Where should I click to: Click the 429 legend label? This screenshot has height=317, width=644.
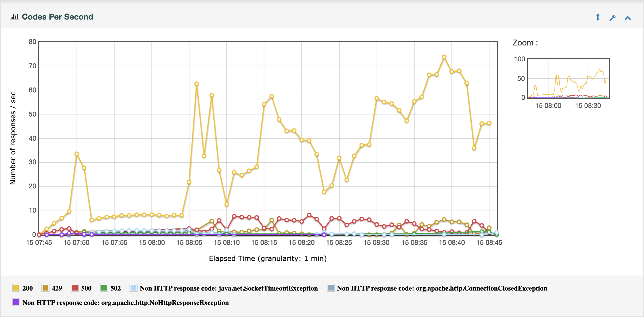57,288
